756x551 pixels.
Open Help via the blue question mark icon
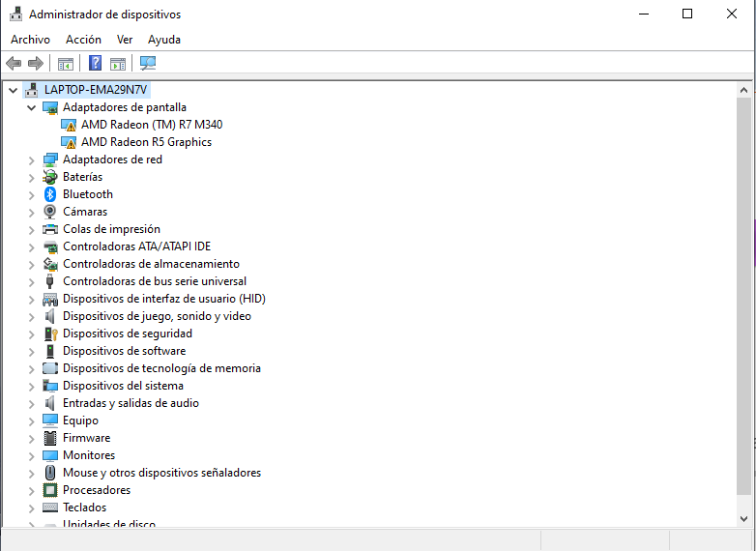point(95,63)
